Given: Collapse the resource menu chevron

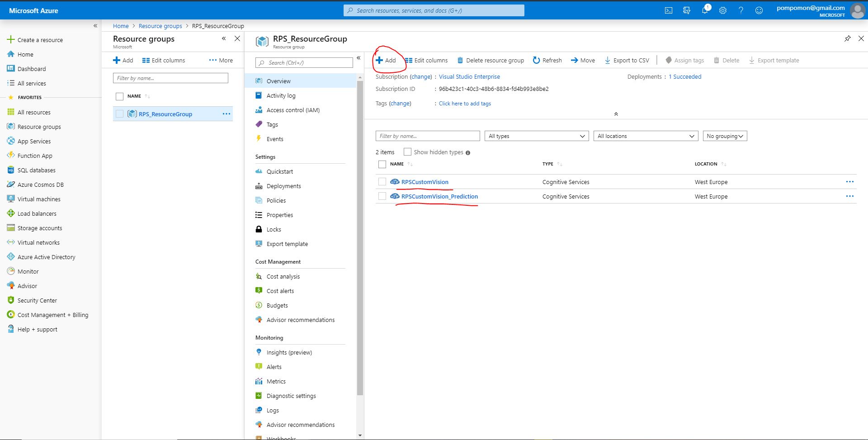Looking at the screenshot, I should tap(359, 58).
